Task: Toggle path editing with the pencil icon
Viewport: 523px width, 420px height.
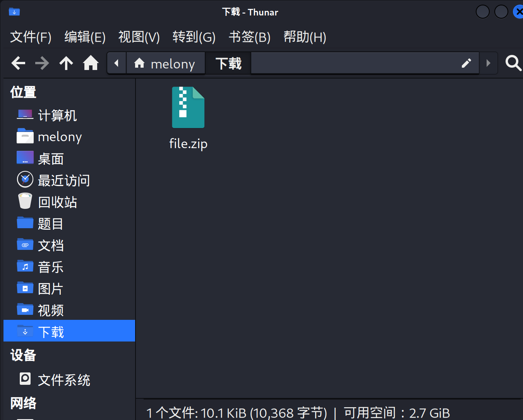Action: (x=466, y=63)
